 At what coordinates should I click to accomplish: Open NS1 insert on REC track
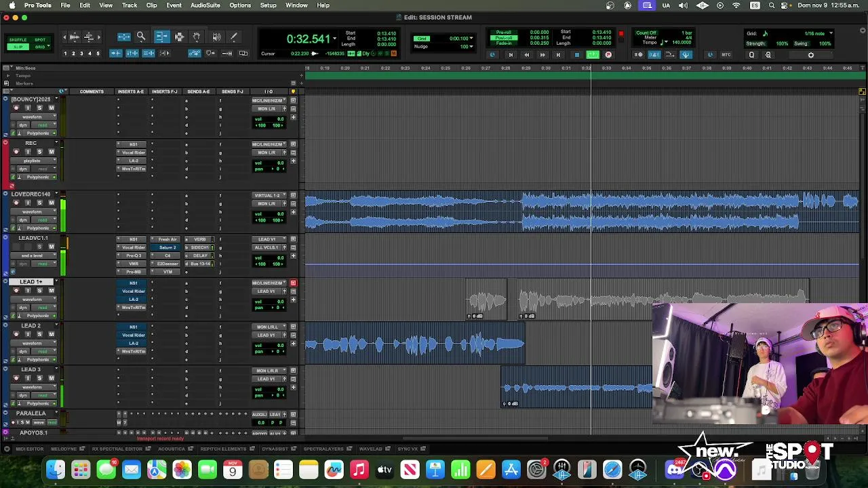tap(133, 144)
